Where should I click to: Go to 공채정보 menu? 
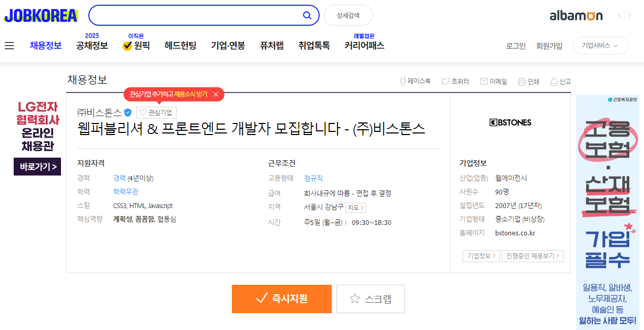point(92,46)
